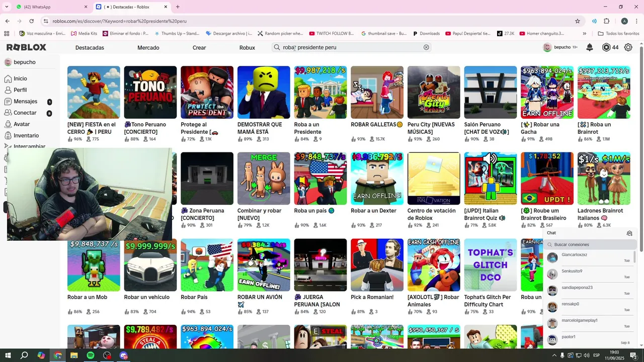Open ROBAR GALLETAS game thumbnail

(x=377, y=92)
